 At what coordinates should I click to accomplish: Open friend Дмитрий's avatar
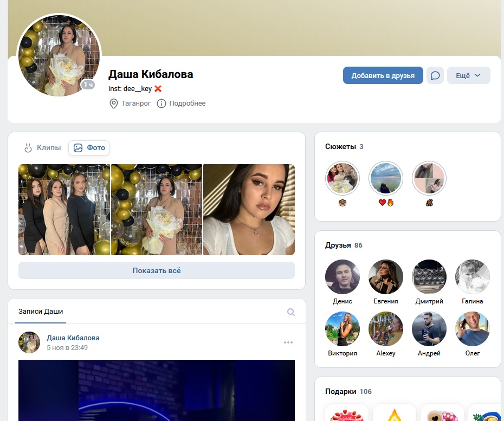(x=429, y=277)
